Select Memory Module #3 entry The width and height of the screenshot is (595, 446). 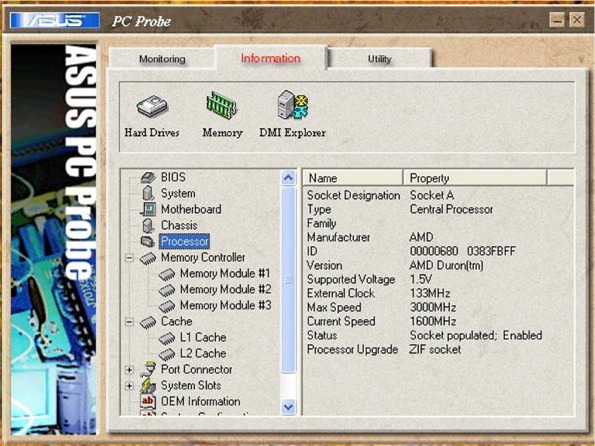coord(225,305)
